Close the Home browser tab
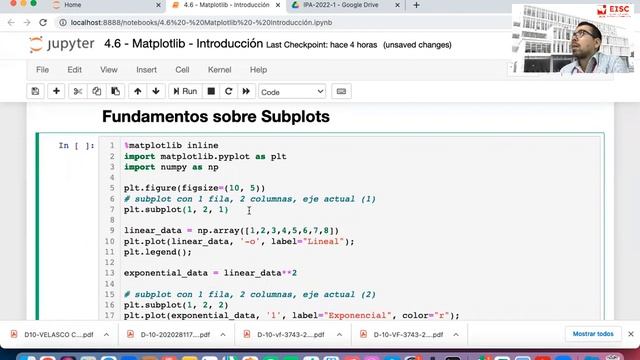 tap(158, 5)
